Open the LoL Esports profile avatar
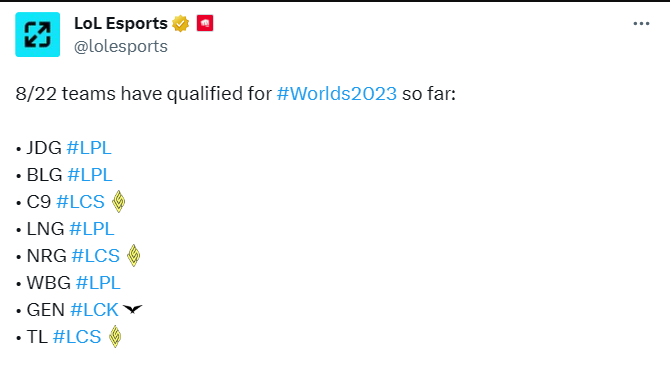Viewport: 670px width, 368px height. (x=38, y=35)
